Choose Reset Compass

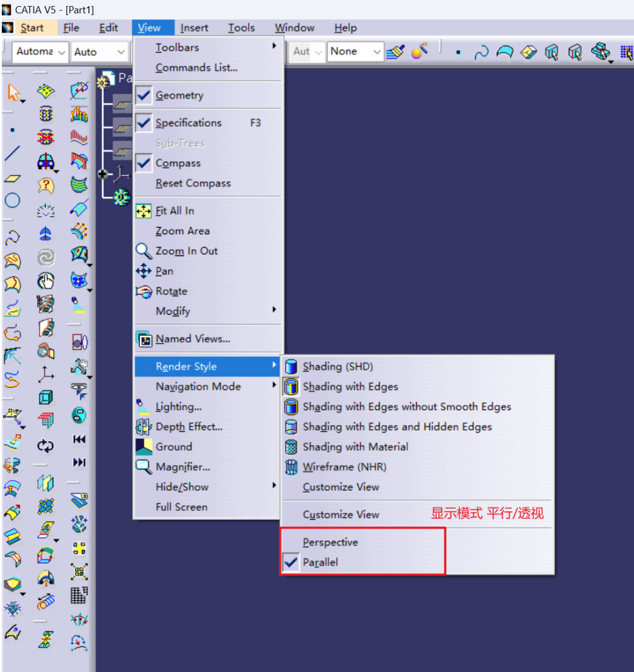208,183
